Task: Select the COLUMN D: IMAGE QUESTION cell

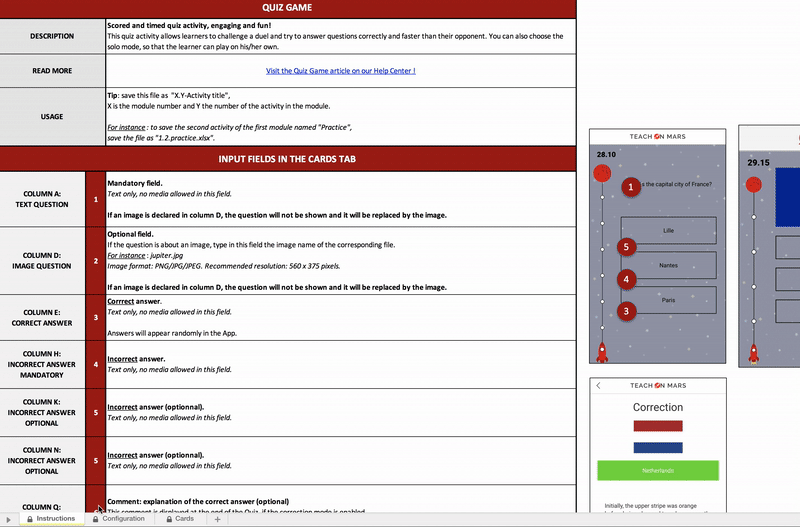Action: [x=42, y=261]
